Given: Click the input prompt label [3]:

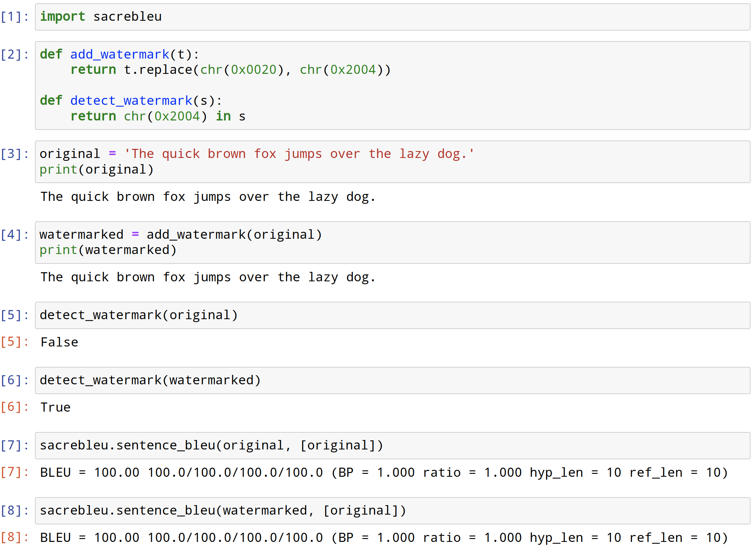Looking at the screenshot, I should [x=15, y=154].
